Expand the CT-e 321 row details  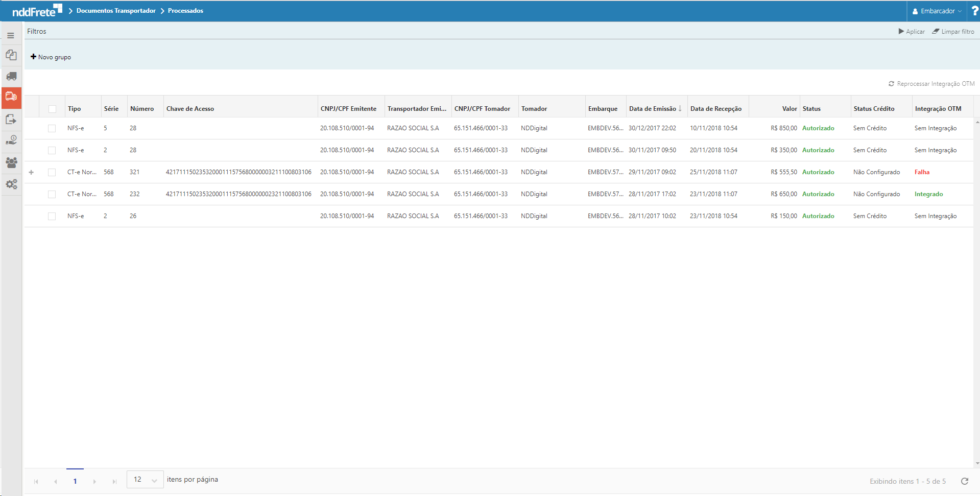31,172
